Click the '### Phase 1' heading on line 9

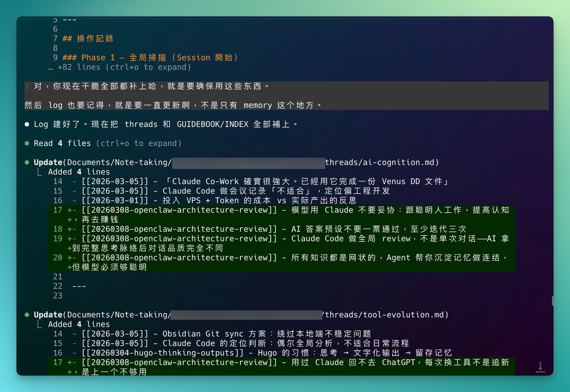coord(150,58)
